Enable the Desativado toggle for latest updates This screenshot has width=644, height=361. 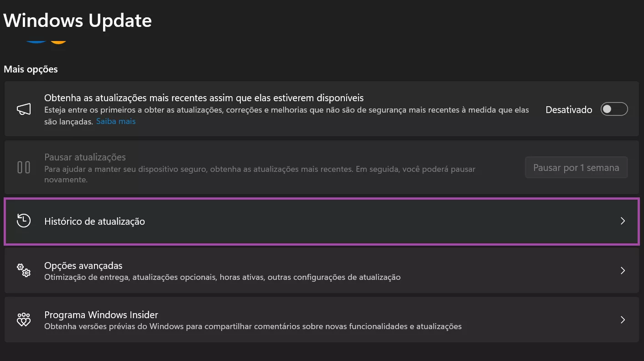coord(614,109)
